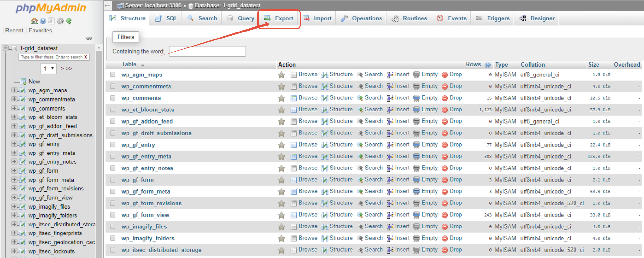Image resolution: width=644 pixels, height=258 pixels.
Task: Click Drop icon in wp_imagify_files row
Action: coord(445,227)
